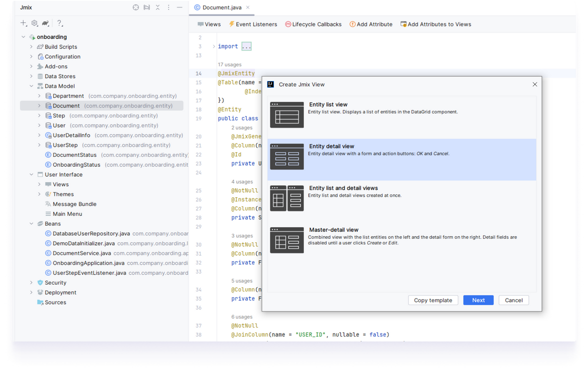Viewport: 588px width, 372px height.
Task: Click the '6 usages' inlay hint
Action: coord(242,317)
